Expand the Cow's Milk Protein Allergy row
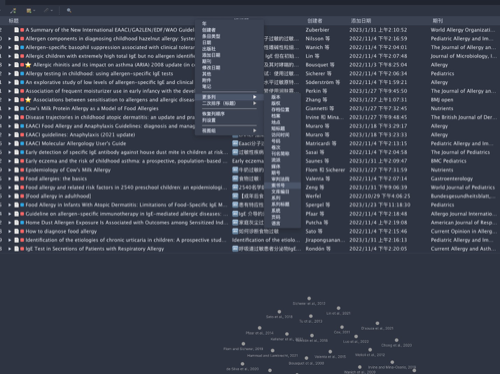 10,109
